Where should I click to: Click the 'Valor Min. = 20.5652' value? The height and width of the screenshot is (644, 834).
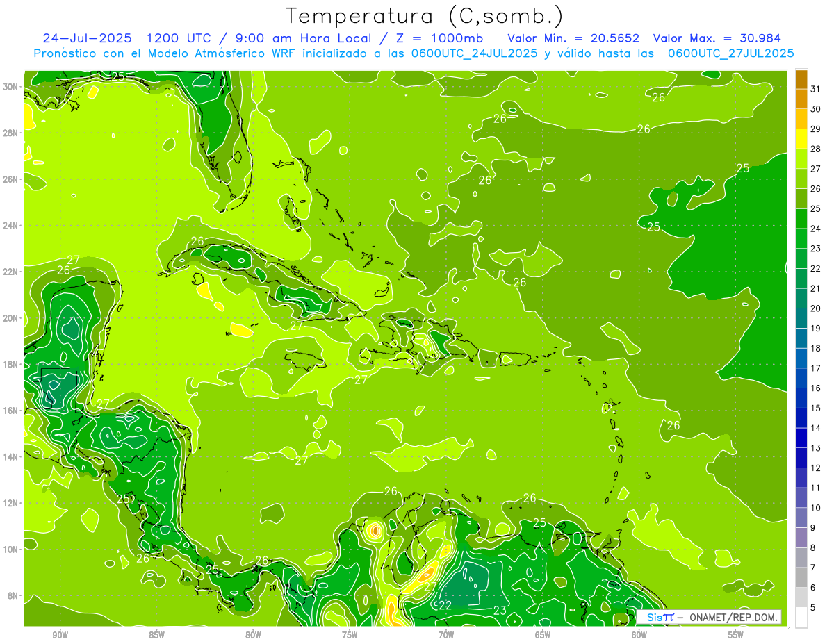573,38
